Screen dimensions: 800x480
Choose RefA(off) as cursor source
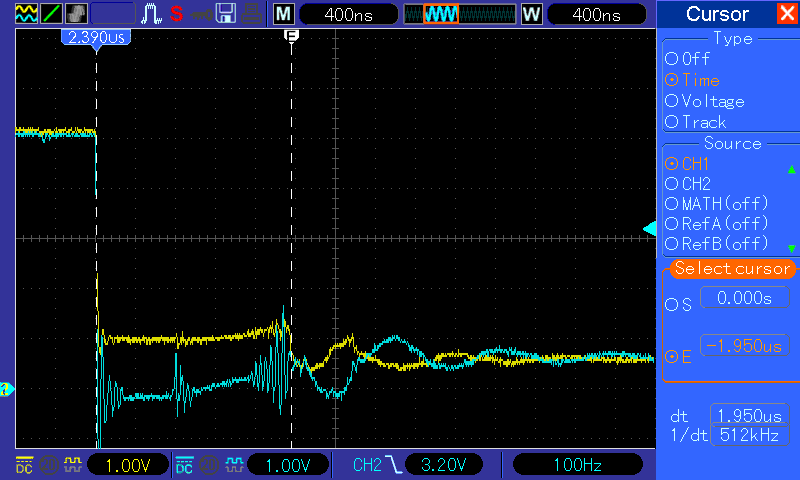coord(716,223)
